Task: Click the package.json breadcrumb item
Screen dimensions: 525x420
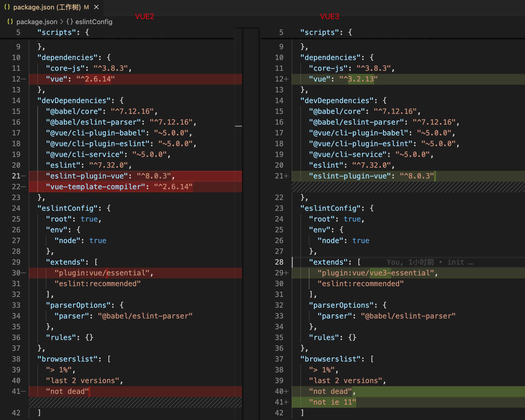Action: (37, 22)
